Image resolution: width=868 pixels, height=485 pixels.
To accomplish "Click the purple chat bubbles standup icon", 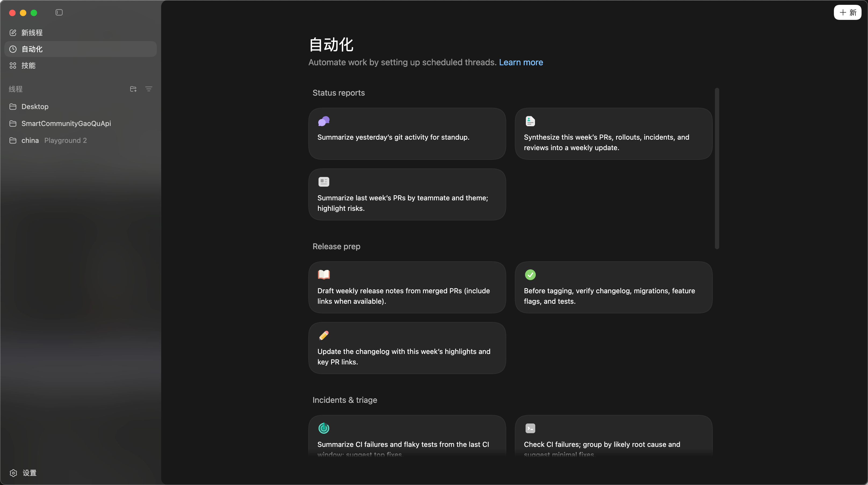I will (x=323, y=121).
